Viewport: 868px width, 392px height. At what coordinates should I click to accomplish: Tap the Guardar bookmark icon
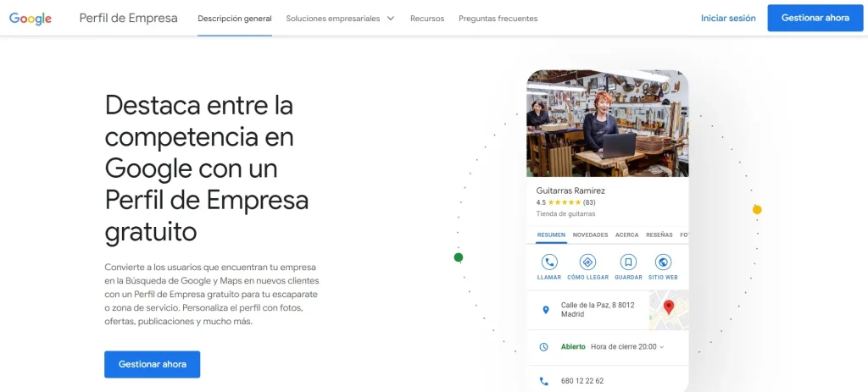point(628,262)
